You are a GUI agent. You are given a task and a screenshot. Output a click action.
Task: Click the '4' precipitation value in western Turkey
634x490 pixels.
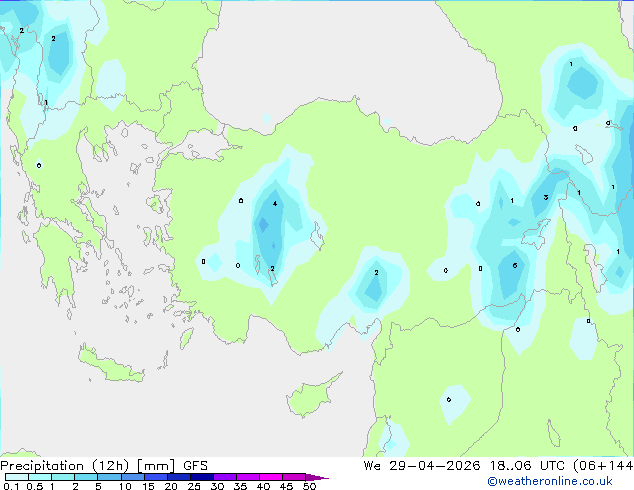(x=275, y=203)
